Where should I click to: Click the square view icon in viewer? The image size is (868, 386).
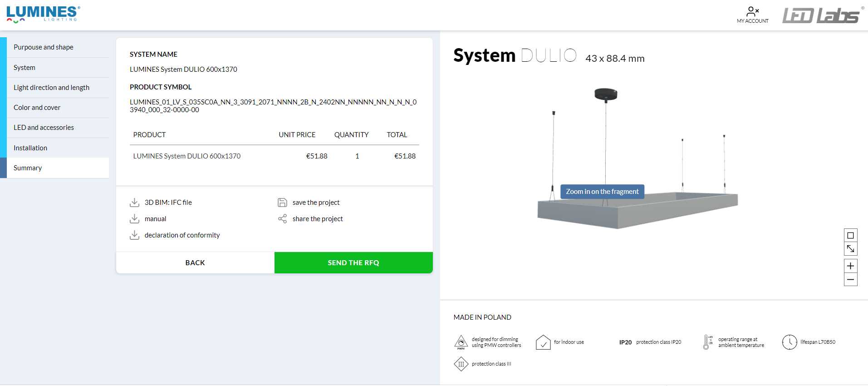(x=850, y=235)
